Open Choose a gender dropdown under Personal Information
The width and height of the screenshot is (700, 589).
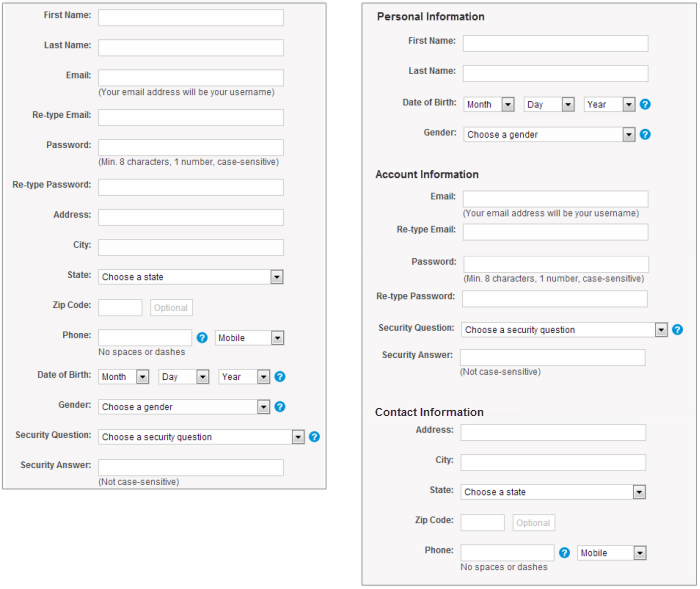(x=549, y=135)
